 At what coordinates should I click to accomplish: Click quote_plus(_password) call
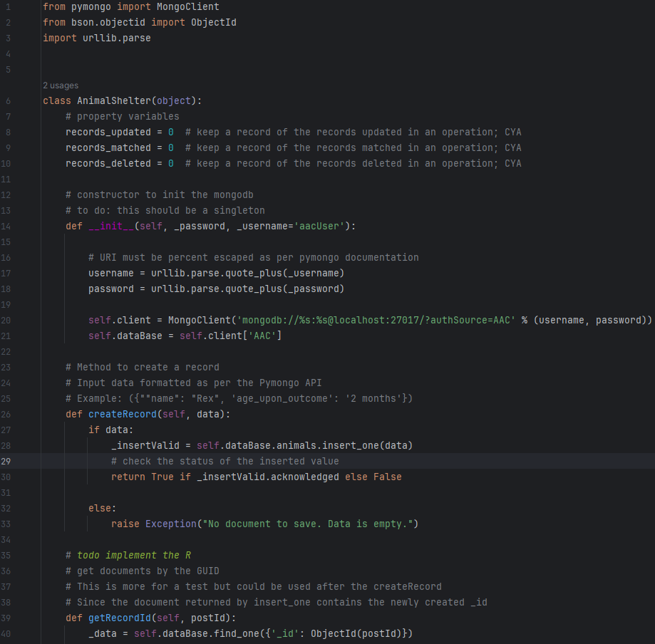(284, 289)
